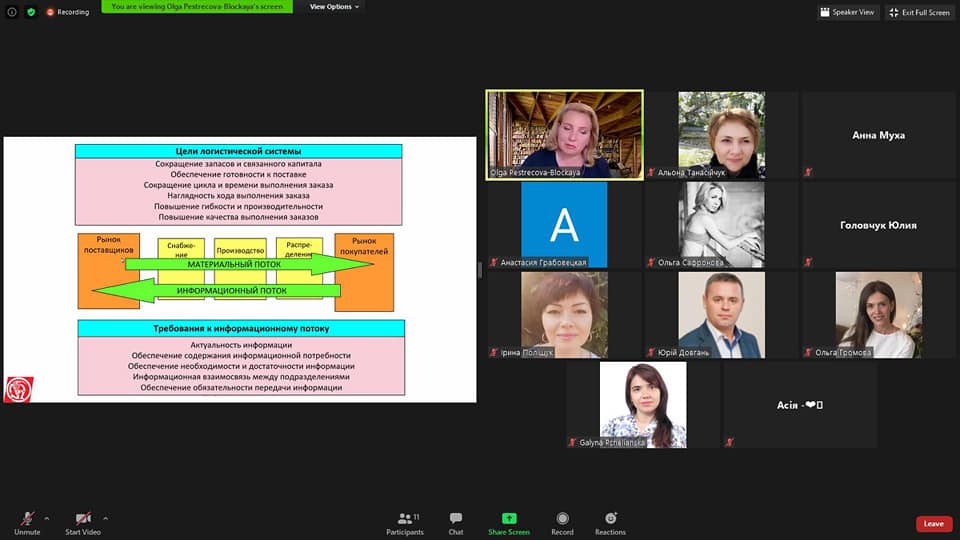Image resolution: width=960 pixels, height=540 pixels.
Task: Click the shared screen viewing banner
Action: [x=198, y=7]
